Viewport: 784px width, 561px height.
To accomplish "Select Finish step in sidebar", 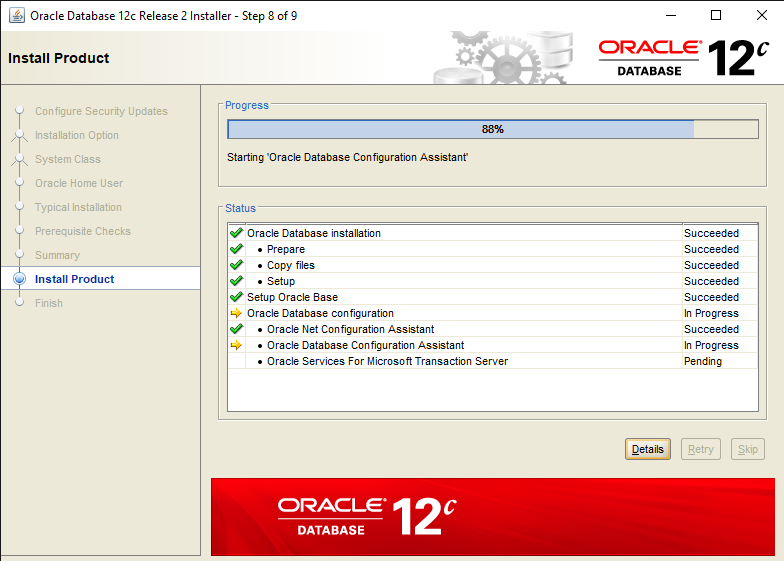I will point(48,303).
